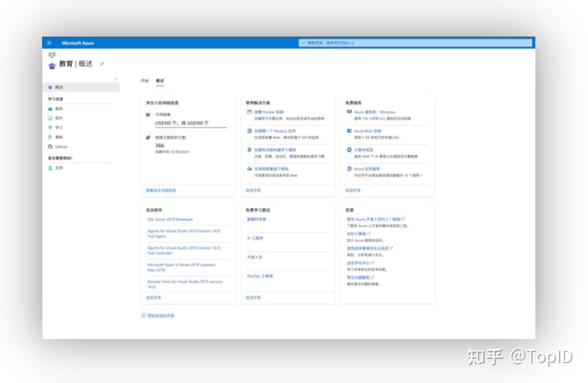Click the feedback icon near 帮助改进此页面
Screen dimensions: 588x383
[143, 315]
